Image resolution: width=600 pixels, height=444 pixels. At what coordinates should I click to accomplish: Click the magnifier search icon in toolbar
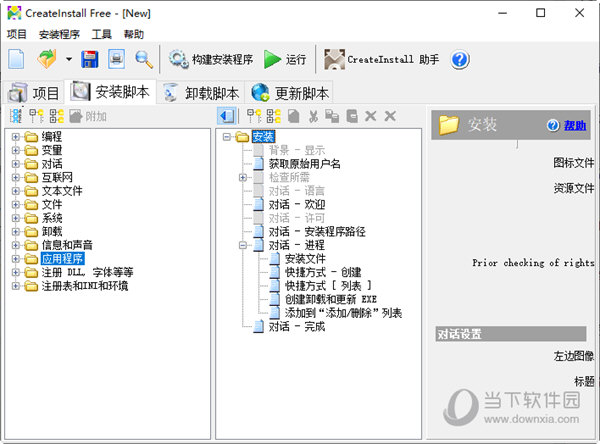(x=144, y=60)
